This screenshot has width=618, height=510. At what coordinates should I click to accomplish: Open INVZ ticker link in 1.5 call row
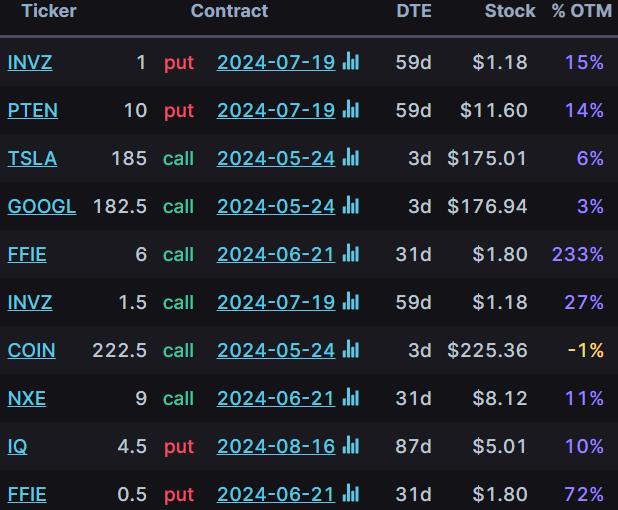tap(30, 302)
